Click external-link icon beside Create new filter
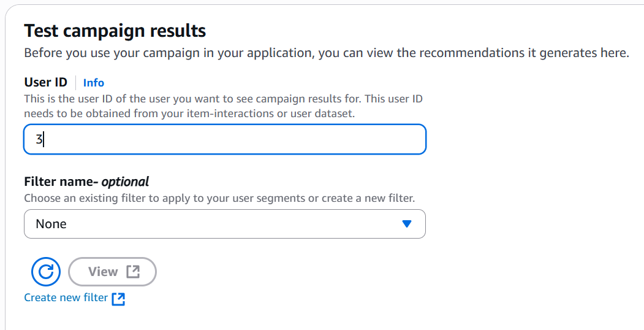Viewport: 644px width, 330px height. [119, 299]
